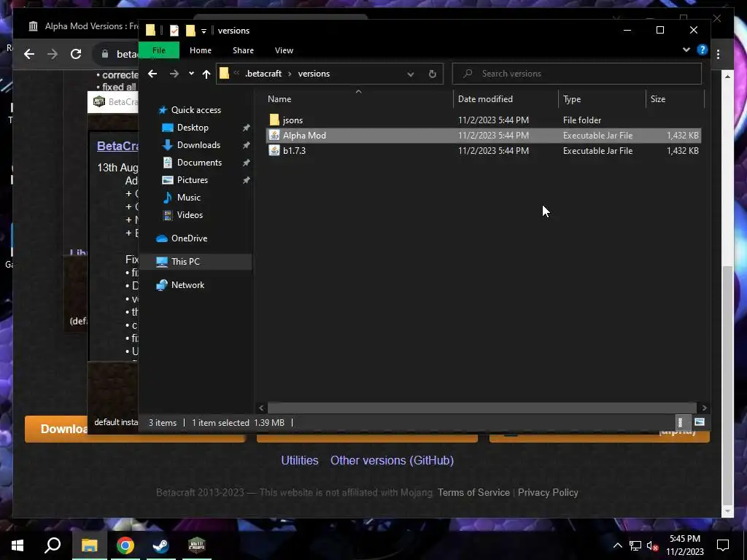The height and width of the screenshot is (560, 747).
Task: Open Videos in the navigation pane
Action: pyautogui.click(x=190, y=215)
